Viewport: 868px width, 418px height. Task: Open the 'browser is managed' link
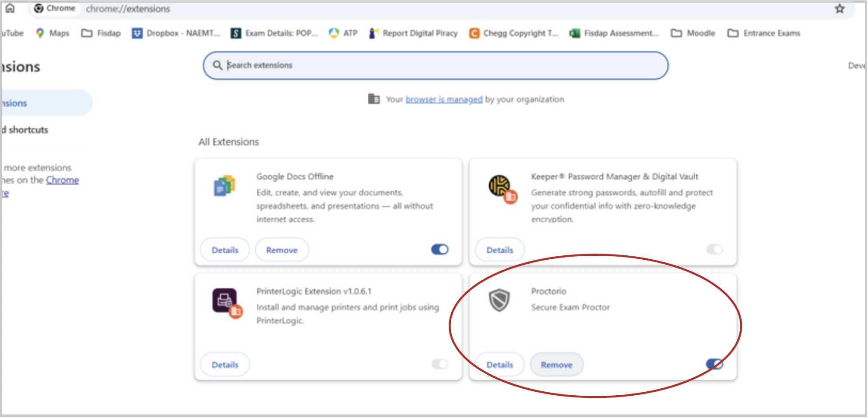[444, 99]
